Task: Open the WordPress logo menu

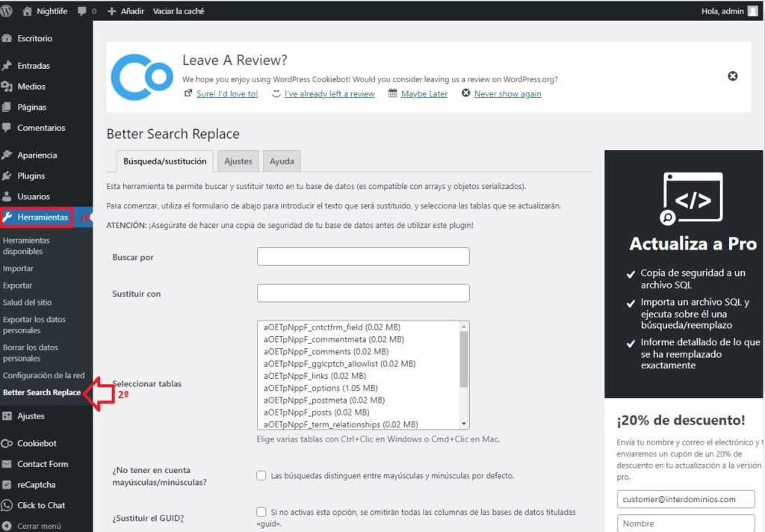Action: point(6,10)
